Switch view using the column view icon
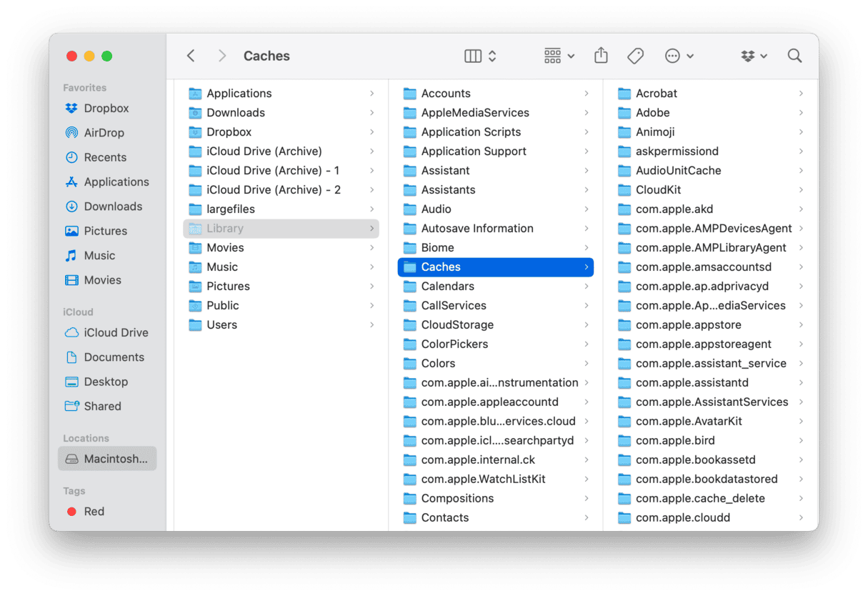This screenshot has width=868, height=596. tap(473, 56)
